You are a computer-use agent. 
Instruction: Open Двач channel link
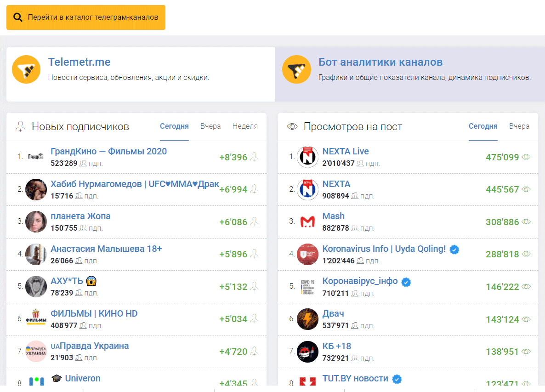tap(333, 313)
